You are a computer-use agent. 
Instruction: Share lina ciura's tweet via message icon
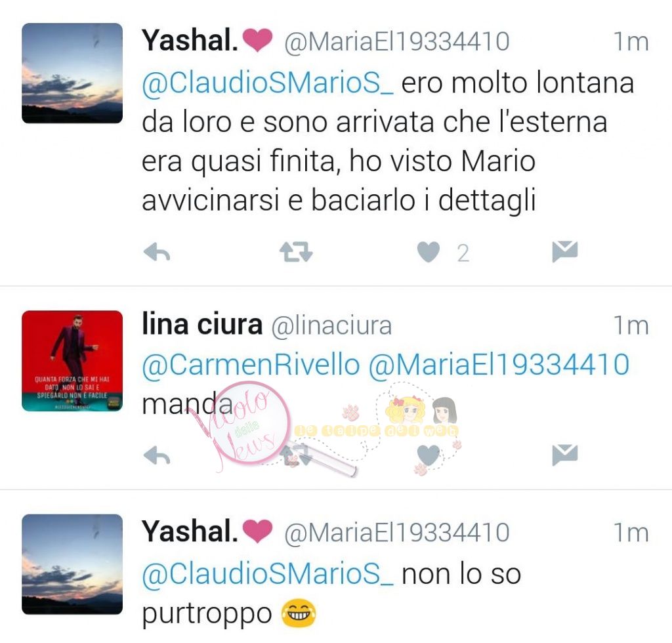[x=565, y=455]
